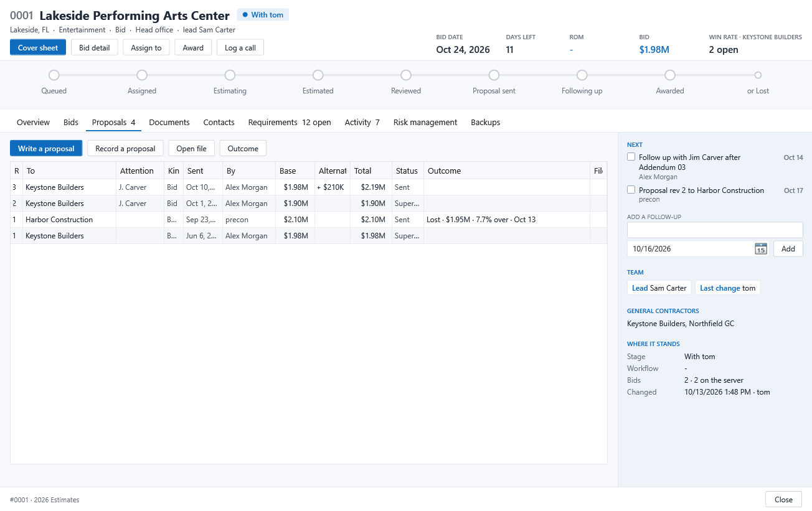Add the follow-up with the Add button
The width and height of the screenshot is (812, 511).
coord(788,249)
